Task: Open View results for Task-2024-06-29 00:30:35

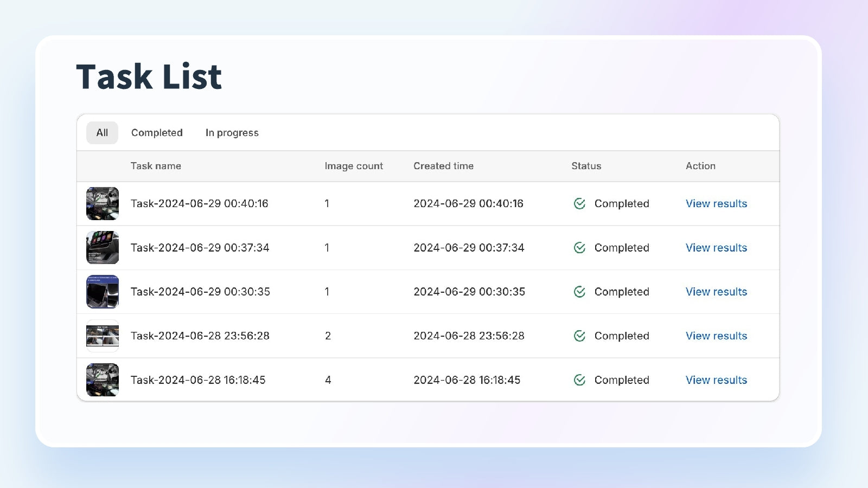Action: (x=716, y=292)
